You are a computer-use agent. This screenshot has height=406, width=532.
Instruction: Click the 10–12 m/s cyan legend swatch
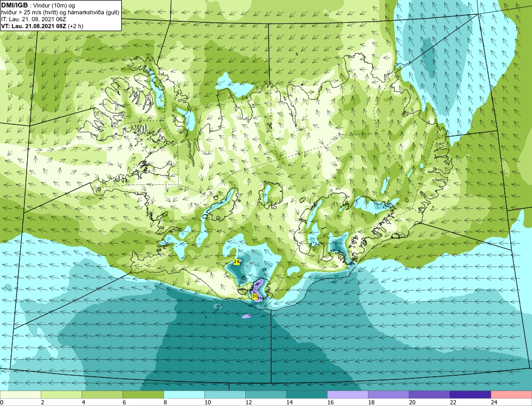[x=225, y=394]
